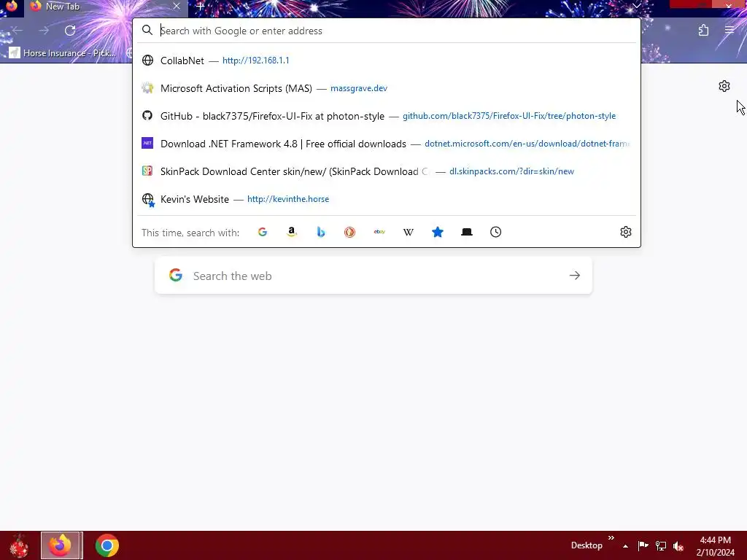The height and width of the screenshot is (560, 747).
Task: Open new tab page personalize gear
Action: point(724,86)
